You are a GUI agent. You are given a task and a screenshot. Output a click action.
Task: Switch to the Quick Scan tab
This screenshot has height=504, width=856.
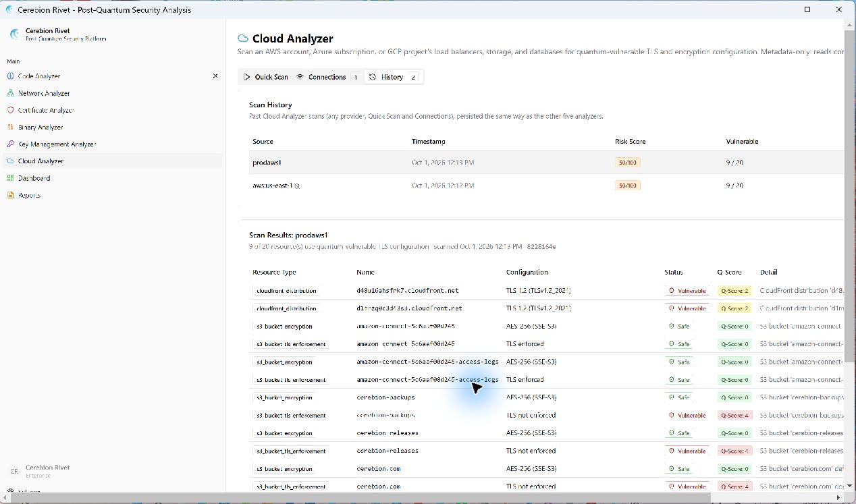[x=266, y=77]
